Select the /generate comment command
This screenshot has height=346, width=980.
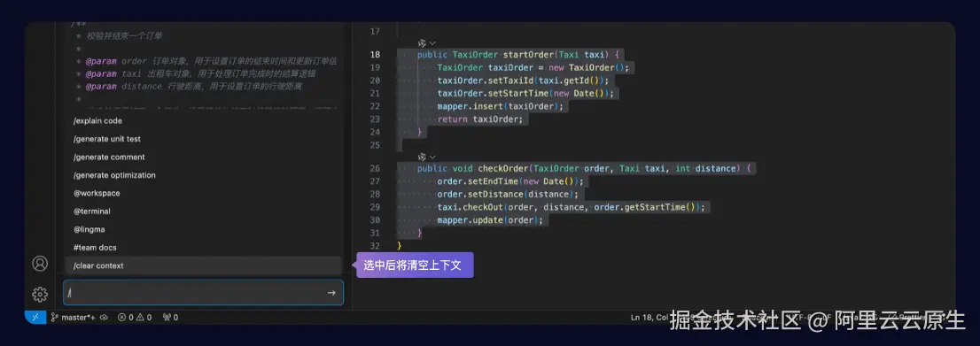coord(204,158)
